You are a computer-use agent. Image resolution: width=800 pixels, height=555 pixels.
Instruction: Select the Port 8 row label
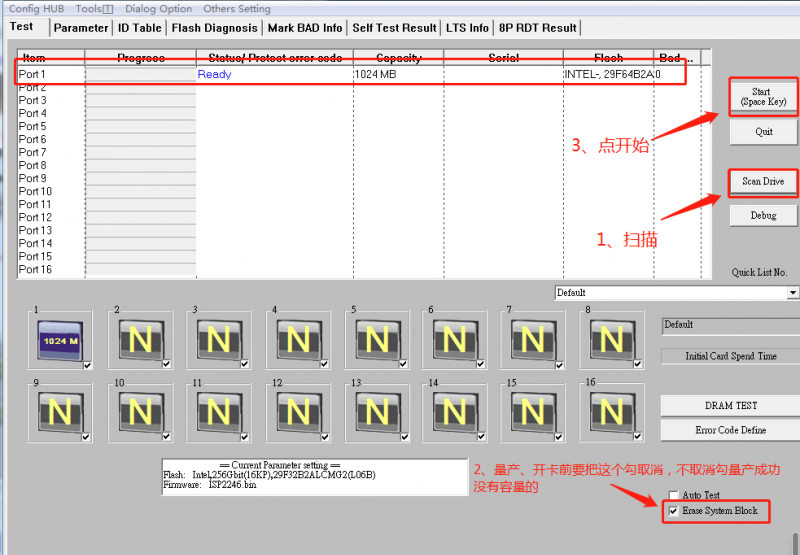tap(32, 165)
